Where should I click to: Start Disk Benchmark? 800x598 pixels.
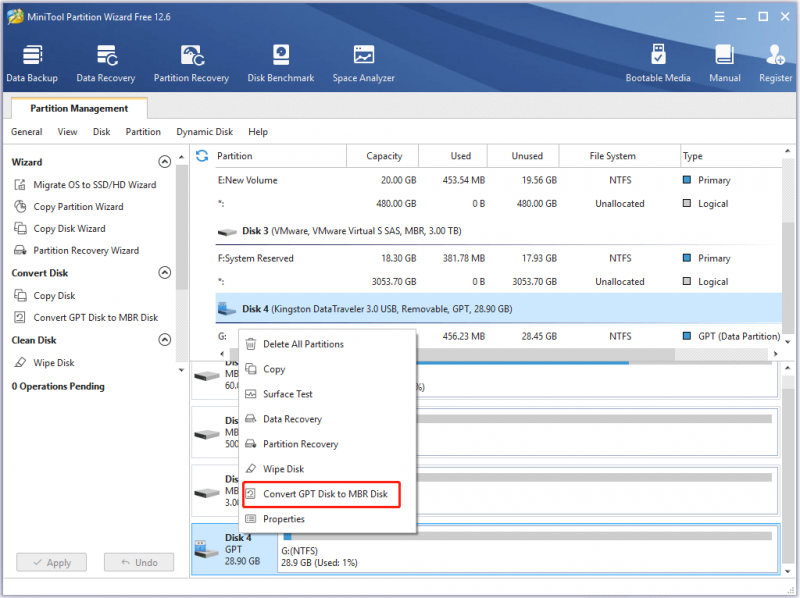click(x=281, y=63)
